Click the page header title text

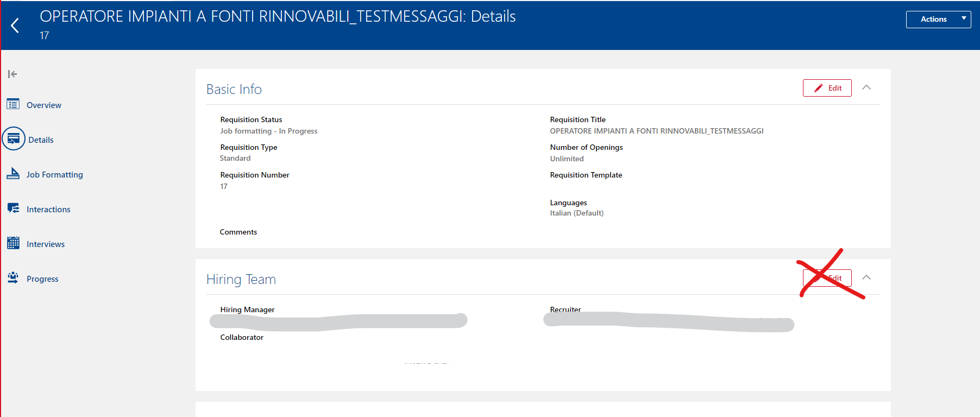point(278,16)
